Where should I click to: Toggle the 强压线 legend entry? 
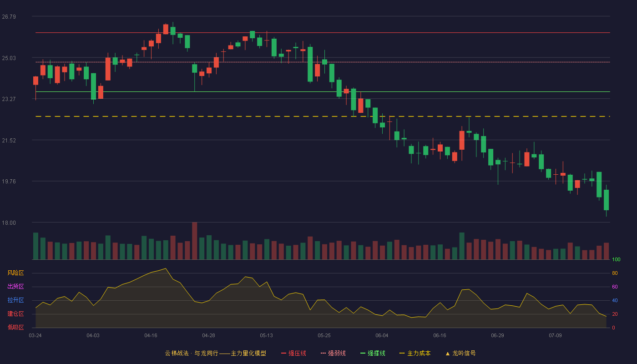point(293,353)
